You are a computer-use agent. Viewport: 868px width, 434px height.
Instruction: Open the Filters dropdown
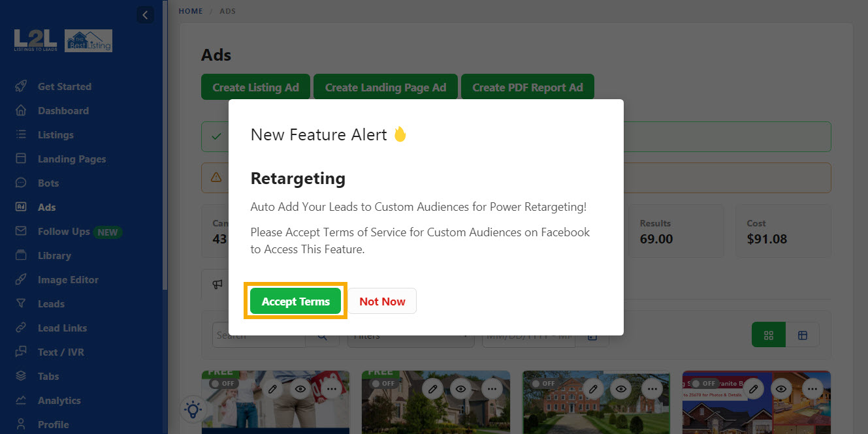(x=410, y=336)
